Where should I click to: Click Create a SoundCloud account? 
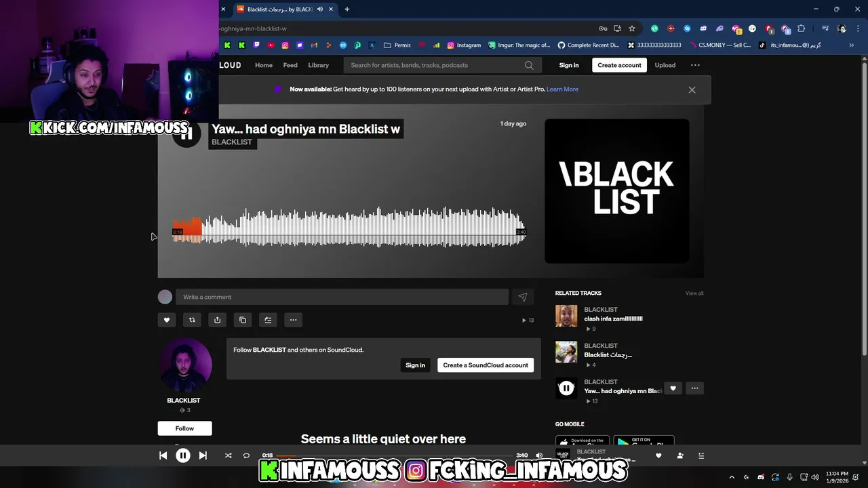click(x=486, y=365)
